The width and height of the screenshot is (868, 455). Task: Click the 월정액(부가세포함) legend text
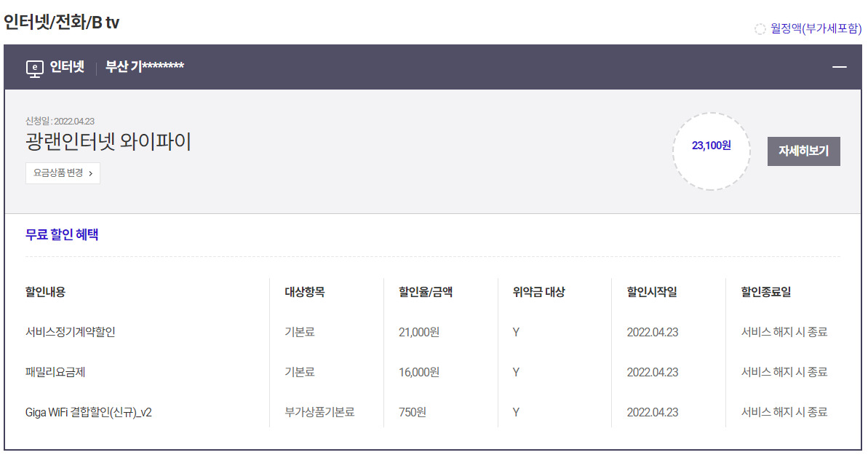pos(816,29)
